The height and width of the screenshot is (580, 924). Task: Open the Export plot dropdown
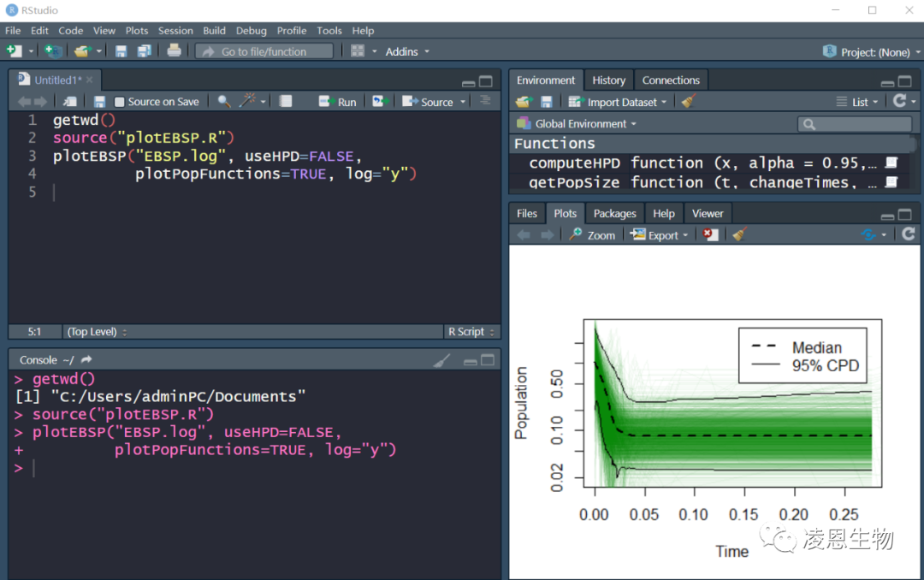pyautogui.click(x=660, y=235)
